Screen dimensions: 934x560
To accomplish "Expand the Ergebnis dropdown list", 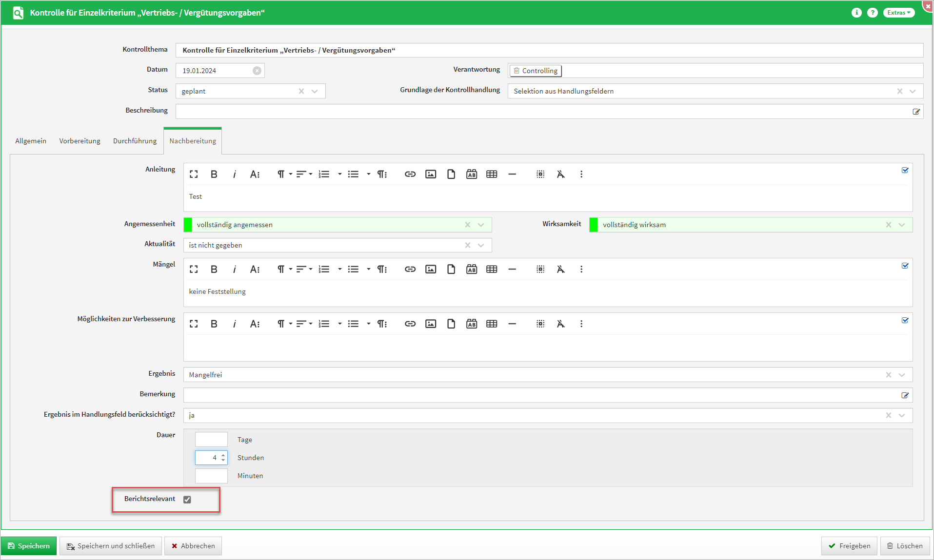I will 902,375.
